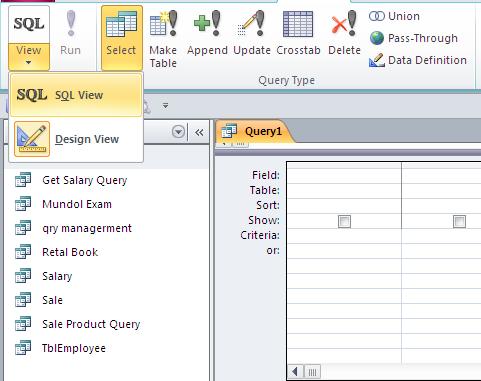481x381 pixels.
Task: Click the SQL View ribbon icon
Action: coord(29,24)
